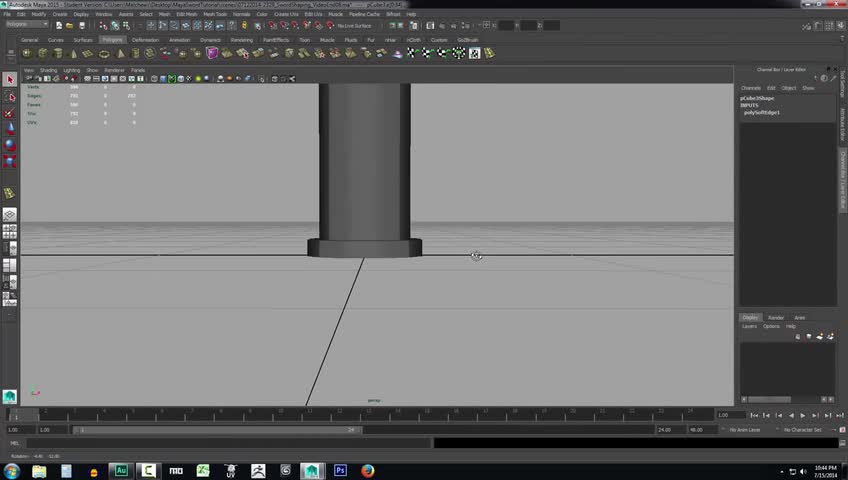Create a polygon torus from shelf
Image resolution: width=848 pixels, height=480 pixels.
[x=104, y=53]
